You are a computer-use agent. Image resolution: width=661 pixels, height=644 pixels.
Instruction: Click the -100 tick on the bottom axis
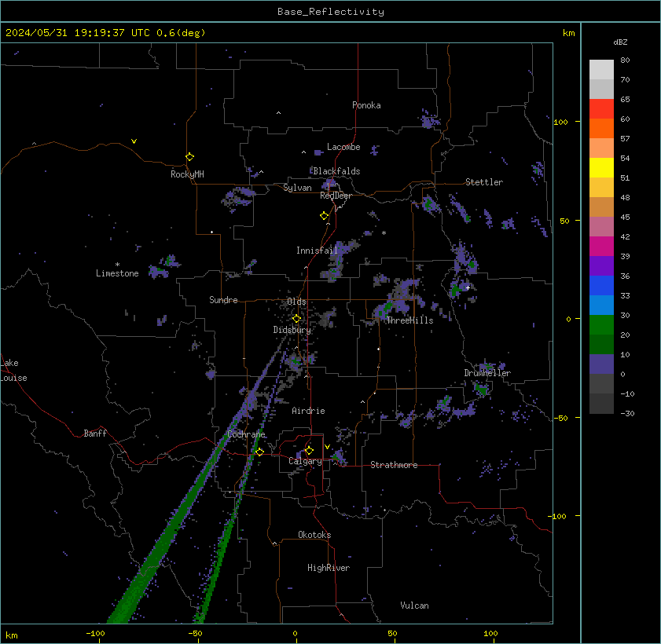coord(96,634)
